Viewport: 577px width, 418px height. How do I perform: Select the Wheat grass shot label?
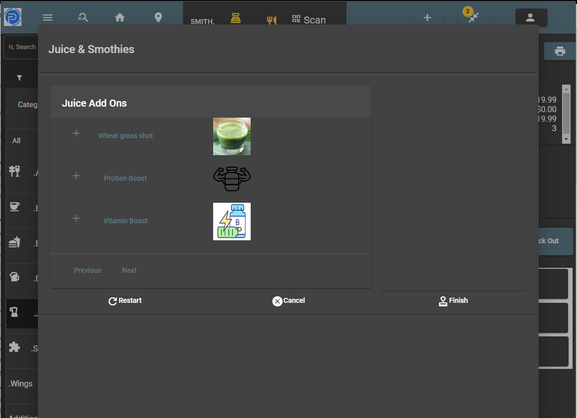[125, 136]
